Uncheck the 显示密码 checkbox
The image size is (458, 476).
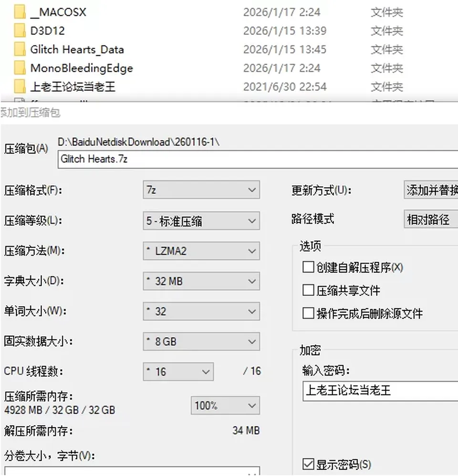coord(308,464)
